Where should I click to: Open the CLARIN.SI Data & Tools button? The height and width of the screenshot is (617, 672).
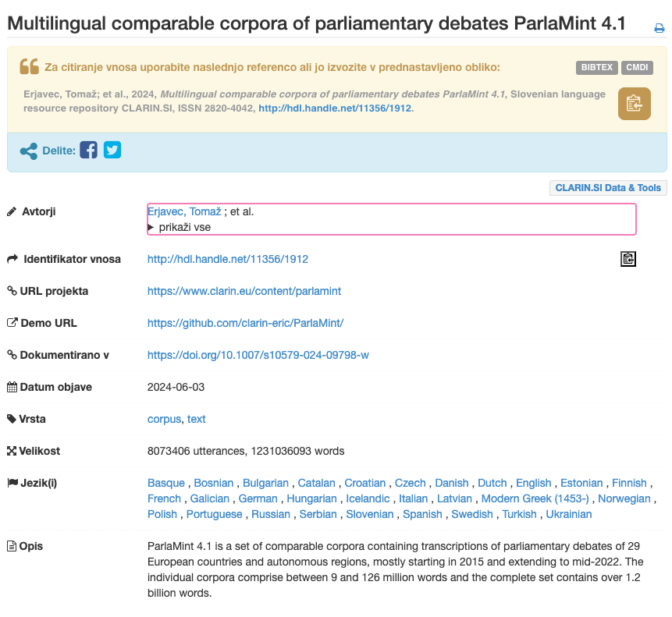pos(608,188)
